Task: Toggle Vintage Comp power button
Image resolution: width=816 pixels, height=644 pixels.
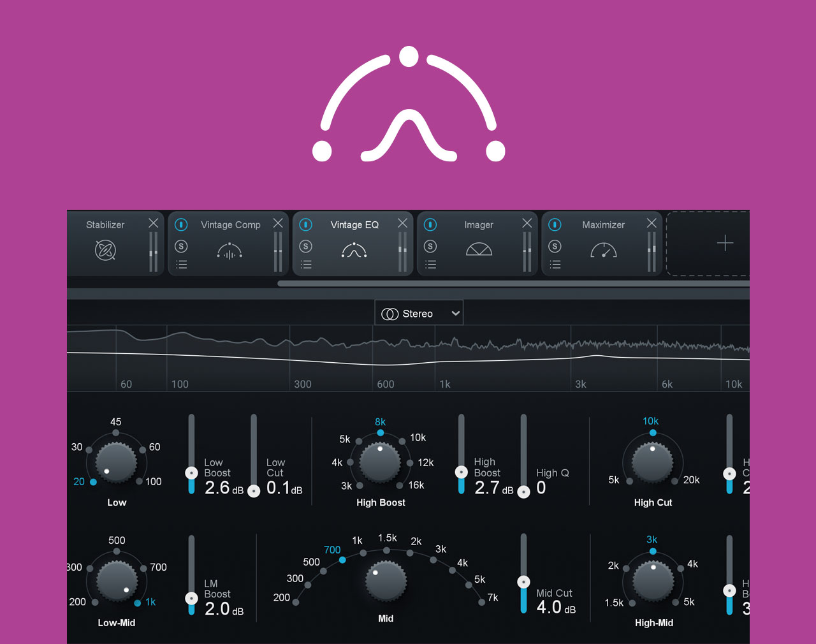Action: click(x=181, y=224)
